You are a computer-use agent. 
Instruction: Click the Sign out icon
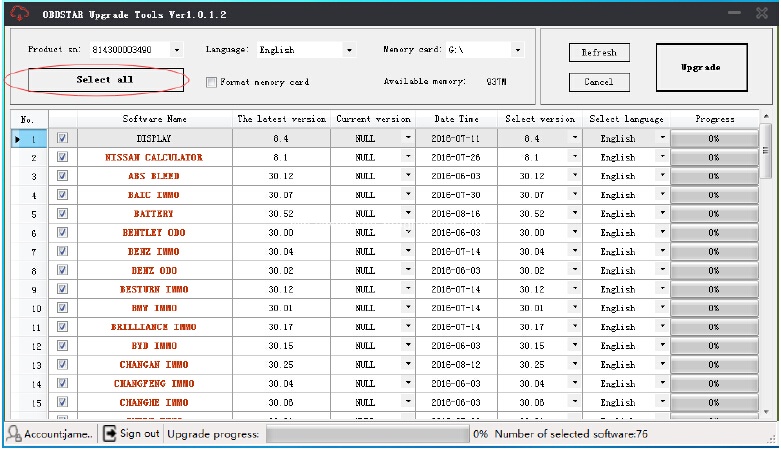(x=109, y=434)
